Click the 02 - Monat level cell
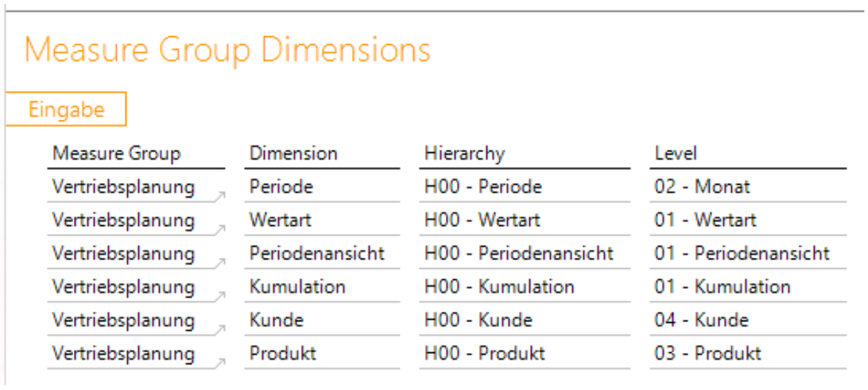868x390 pixels. tap(702, 187)
